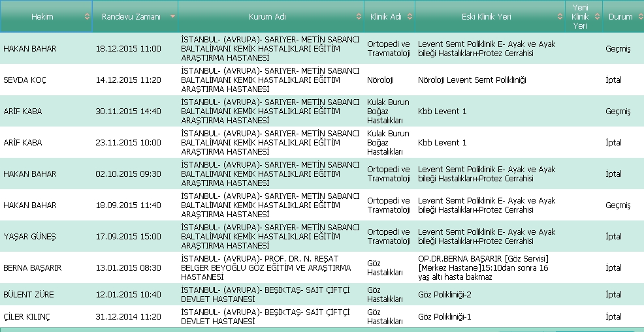Viewport: 644px width, 332px height.
Task: Click İptal status for 02.10.2015 appointment
Action: [x=613, y=174]
